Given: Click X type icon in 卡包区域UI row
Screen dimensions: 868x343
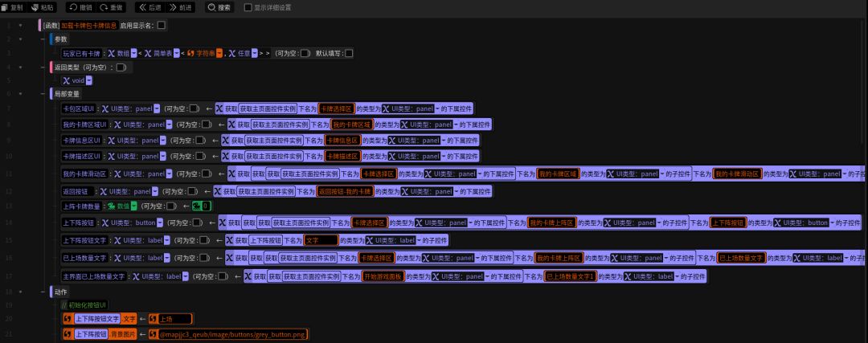Looking at the screenshot, I should pos(104,108).
